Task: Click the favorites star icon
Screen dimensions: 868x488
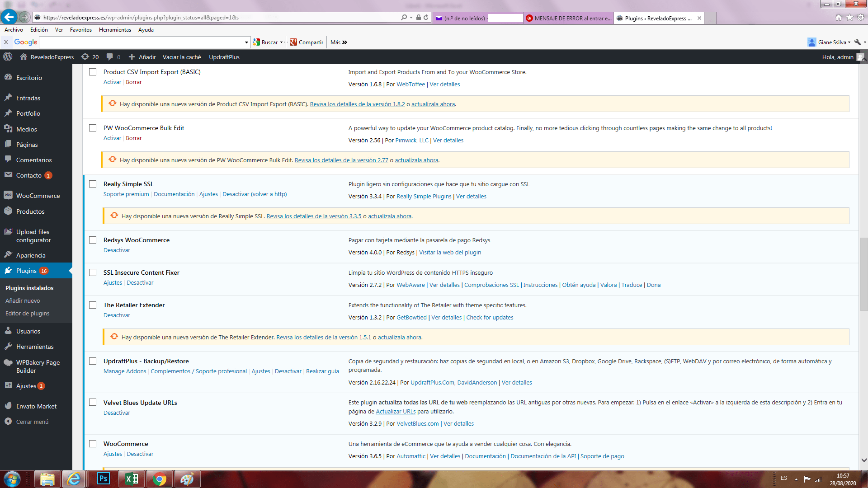Action: 849,18
